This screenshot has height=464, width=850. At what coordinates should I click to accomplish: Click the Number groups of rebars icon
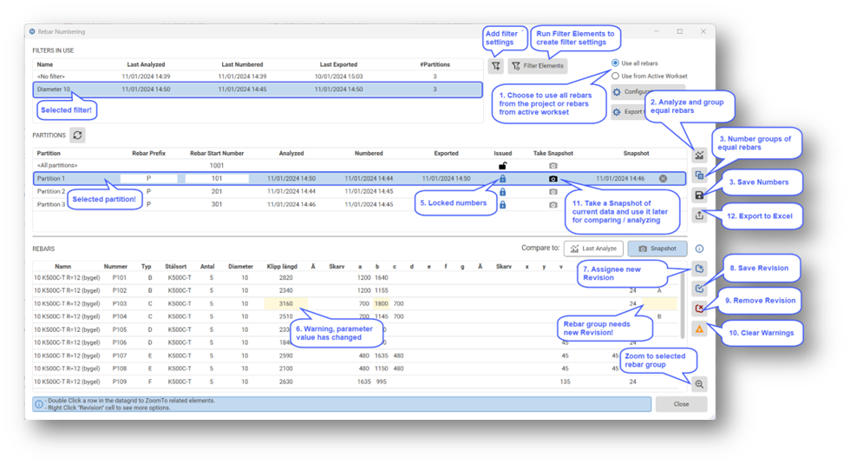pos(699,175)
